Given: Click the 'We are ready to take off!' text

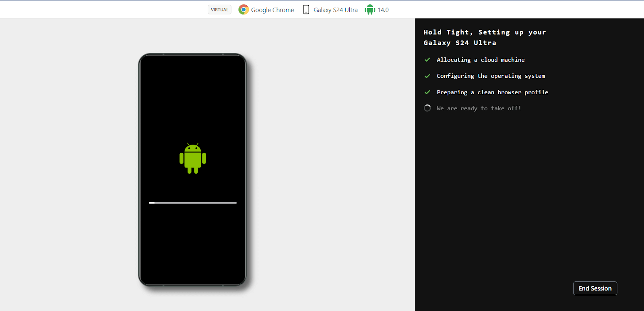Looking at the screenshot, I should (x=479, y=108).
